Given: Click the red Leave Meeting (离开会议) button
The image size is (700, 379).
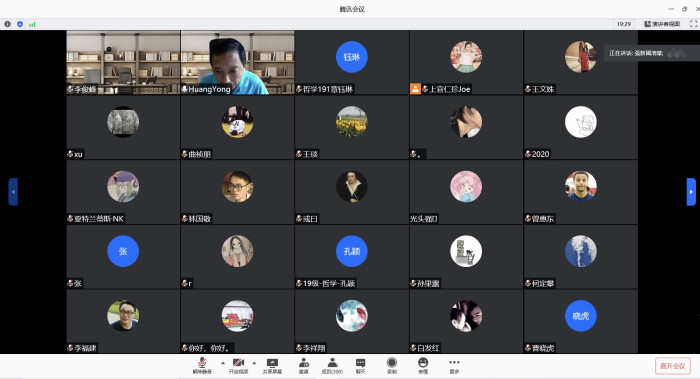Looking at the screenshot, I should tap(672, 366).
